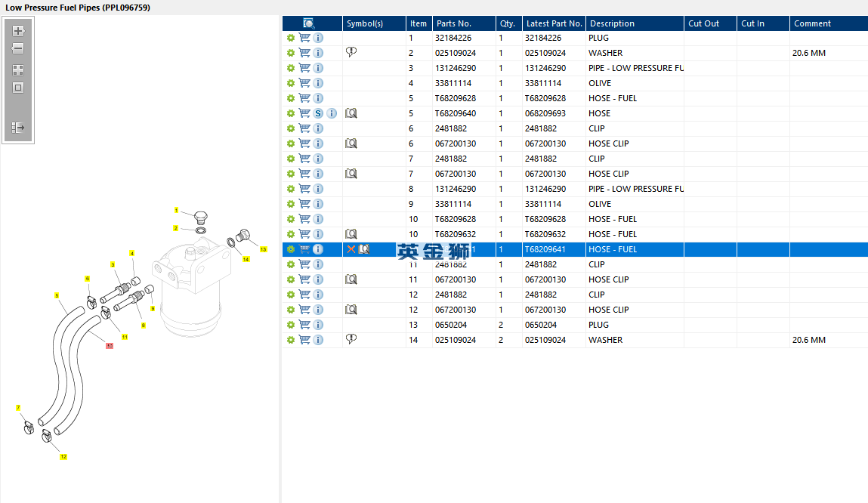
Task: Add item 6 CLIP 2481882 to the cart
Action: coord(304,128)
